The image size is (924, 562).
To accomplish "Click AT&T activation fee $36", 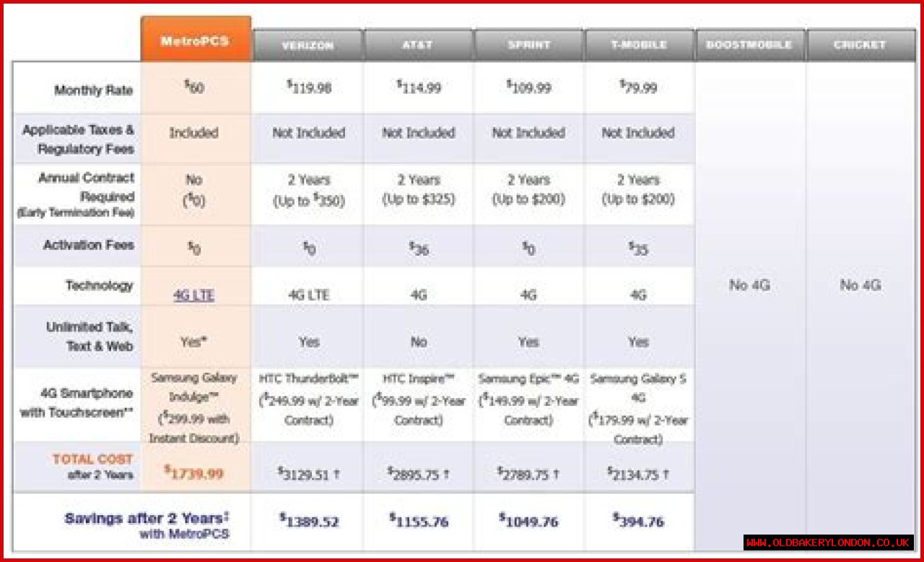I will click(x=419, y=248).
